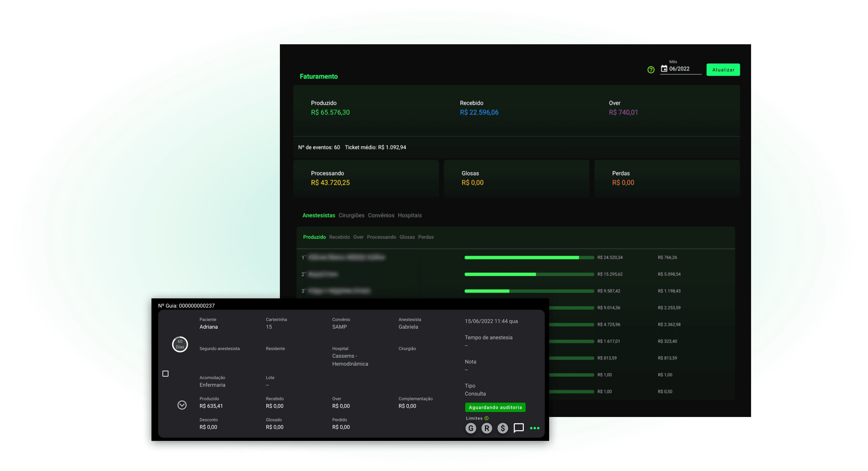This screenshot has width=868, height=471.
Task: Select the Processando ranking sub-tab
Action: (x=381, y=237)
